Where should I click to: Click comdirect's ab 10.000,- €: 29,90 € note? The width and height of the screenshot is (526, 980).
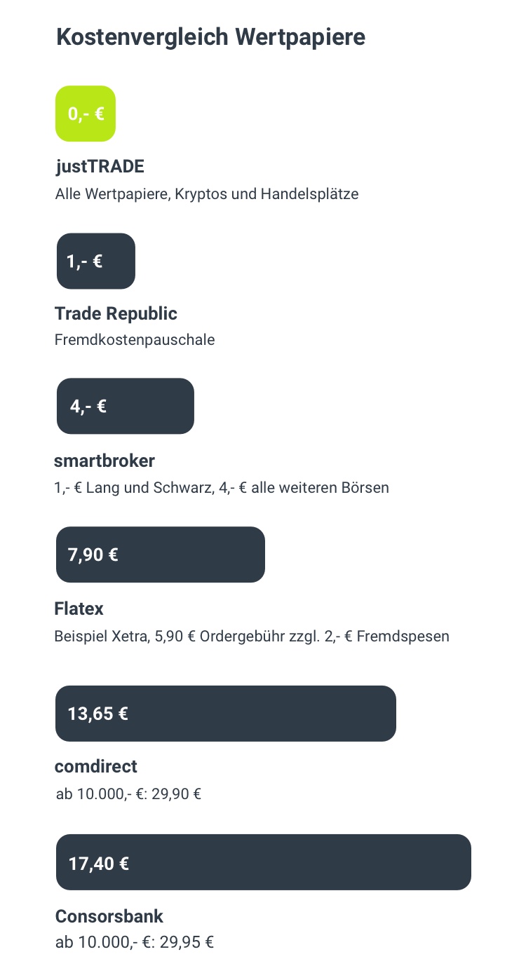129,794
